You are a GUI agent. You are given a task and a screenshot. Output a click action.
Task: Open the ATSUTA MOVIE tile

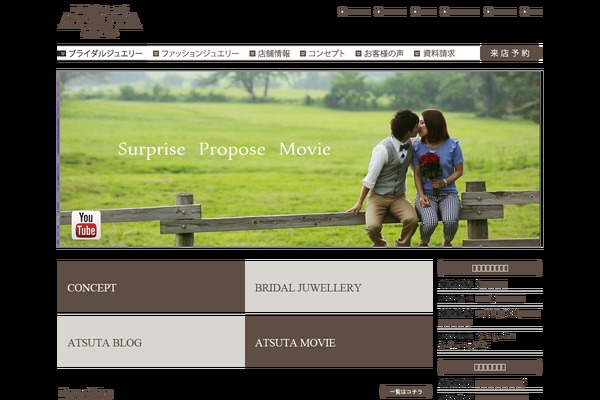click(x=339, y=342)
